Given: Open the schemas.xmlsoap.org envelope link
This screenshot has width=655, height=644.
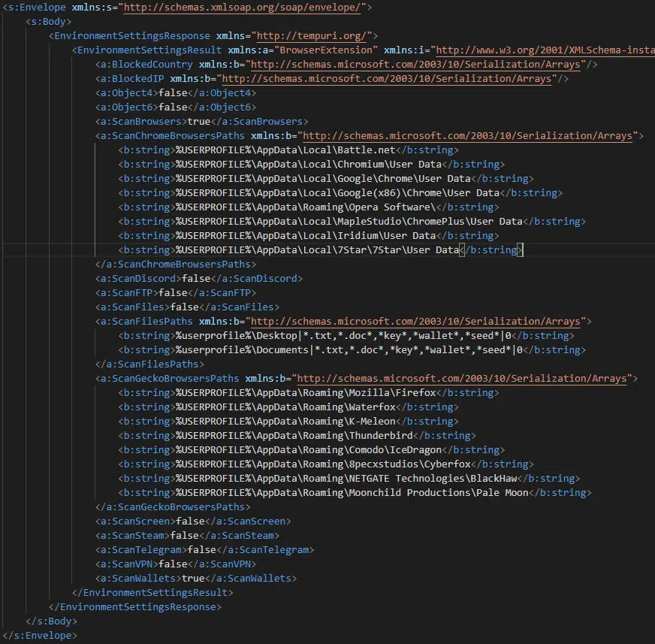Looking at the screenshot, I should point(242,8).
